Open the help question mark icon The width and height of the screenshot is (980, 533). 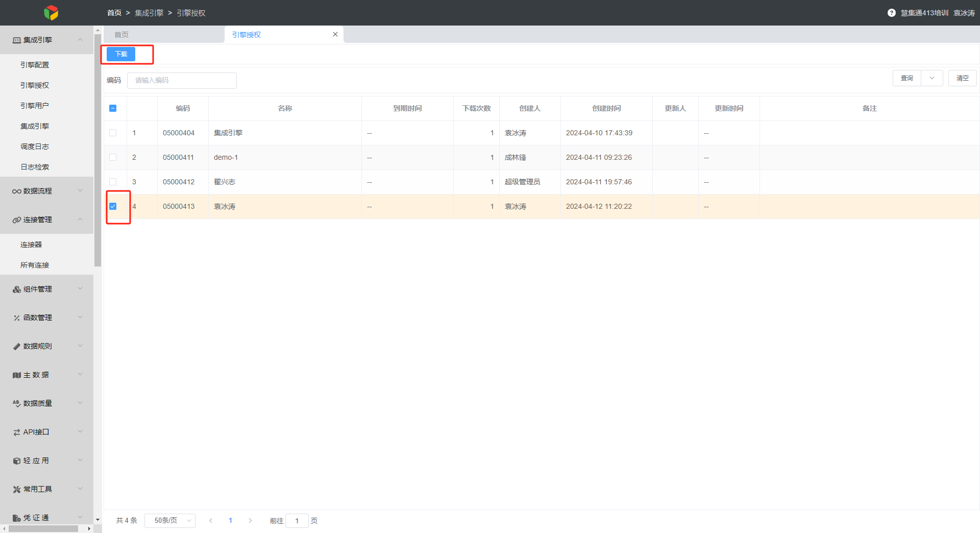coord(891,13)
